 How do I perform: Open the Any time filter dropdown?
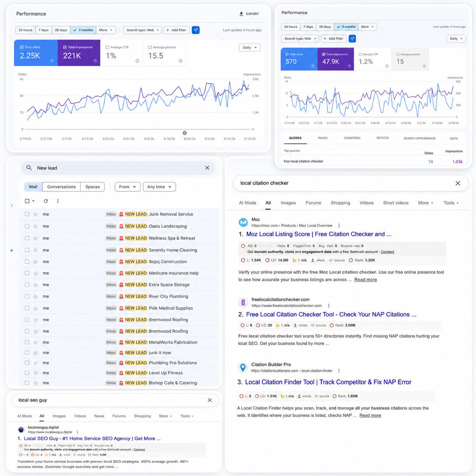coord(159,187)
